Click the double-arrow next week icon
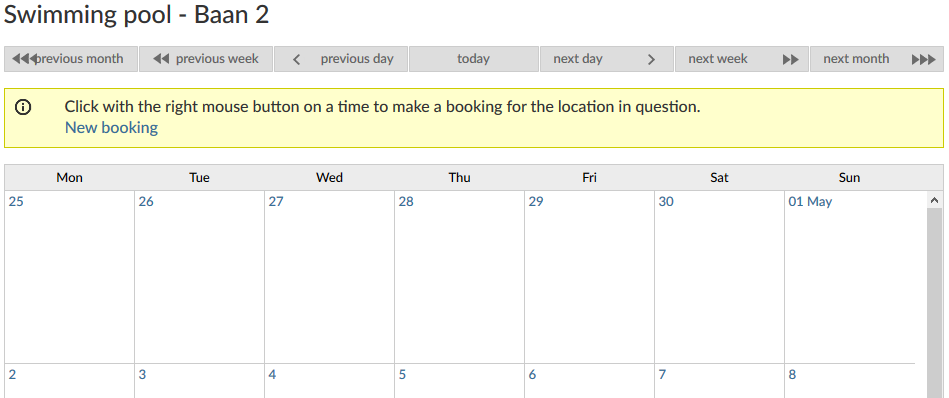949x398 pixels. point(790,59)
